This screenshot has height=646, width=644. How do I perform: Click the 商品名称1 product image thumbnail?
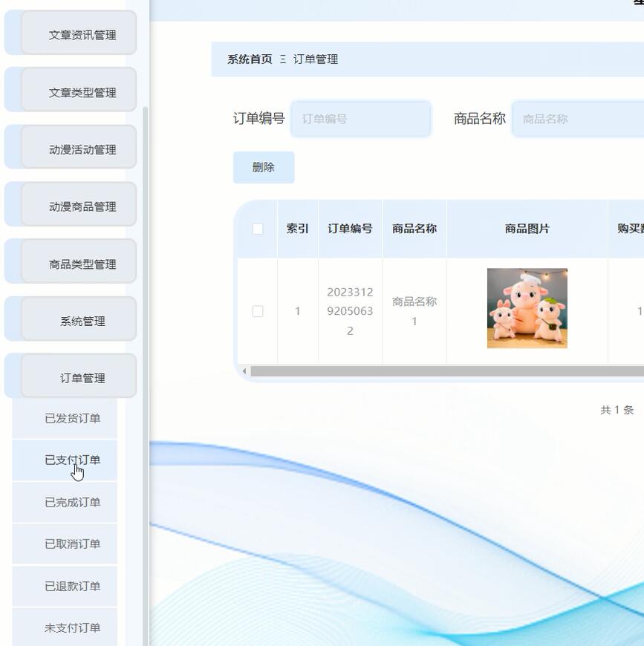527,307
